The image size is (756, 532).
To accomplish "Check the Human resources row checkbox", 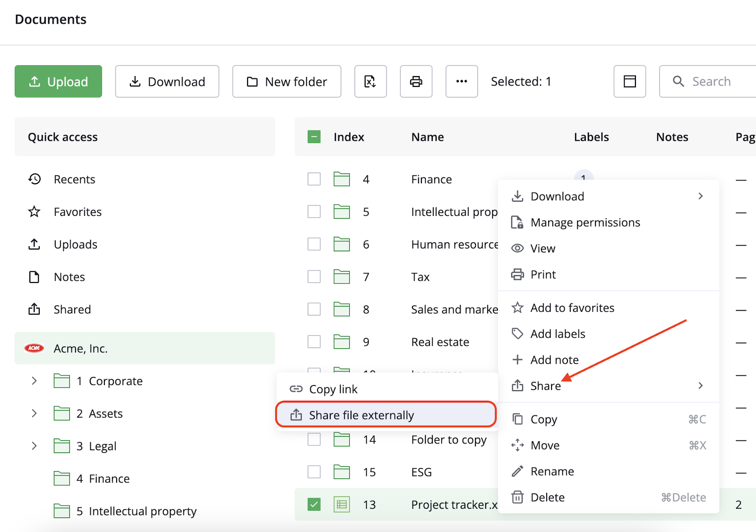I will (x=314, y=244).
